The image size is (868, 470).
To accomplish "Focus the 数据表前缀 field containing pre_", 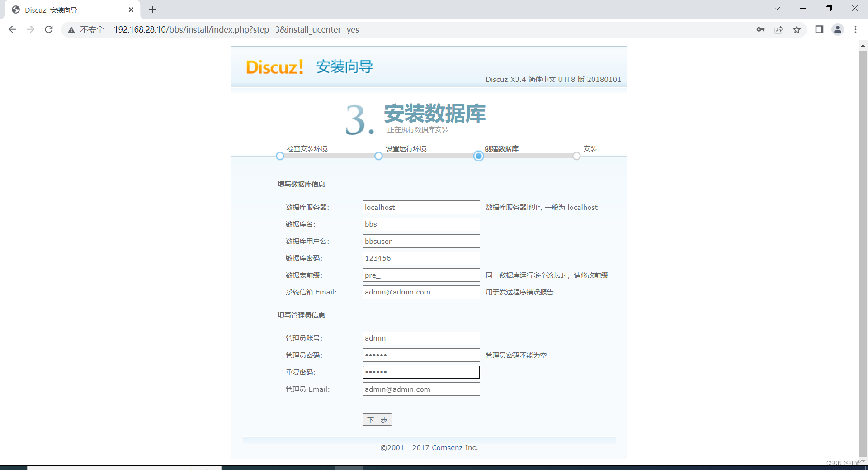I will coord(421,275).
